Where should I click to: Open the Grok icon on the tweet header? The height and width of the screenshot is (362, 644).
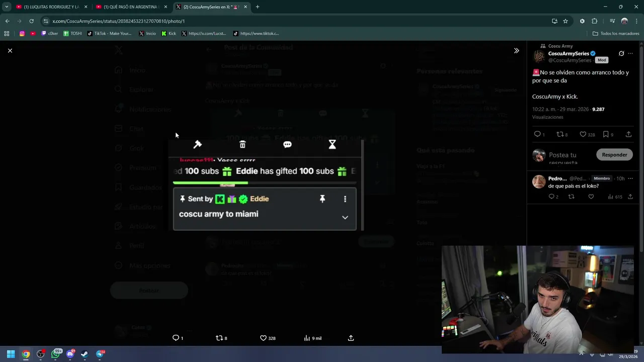click(x=621, y=53)
